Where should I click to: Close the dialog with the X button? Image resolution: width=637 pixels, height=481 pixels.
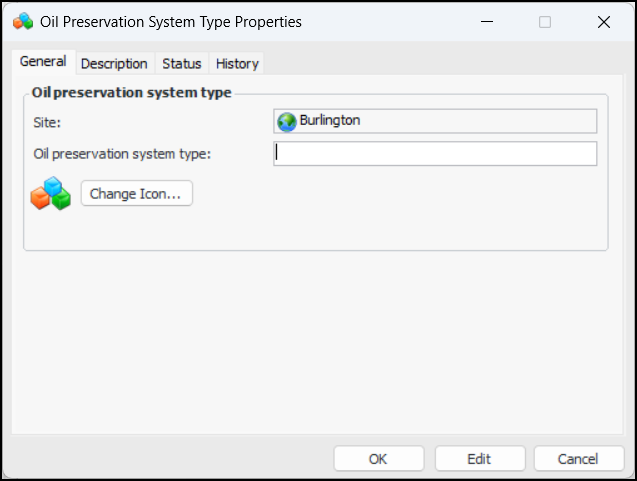click(603, 21)
